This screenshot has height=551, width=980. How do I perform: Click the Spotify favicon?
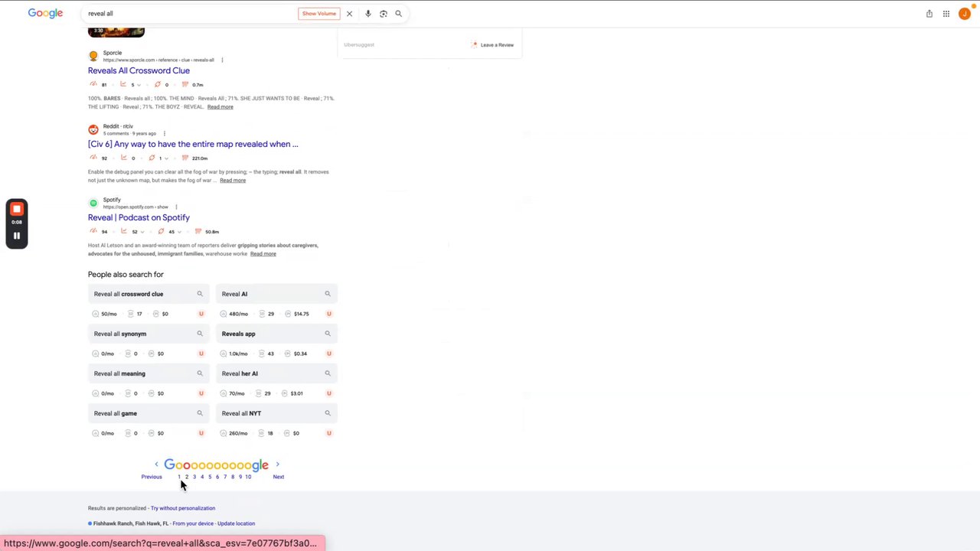coord(93,203)
